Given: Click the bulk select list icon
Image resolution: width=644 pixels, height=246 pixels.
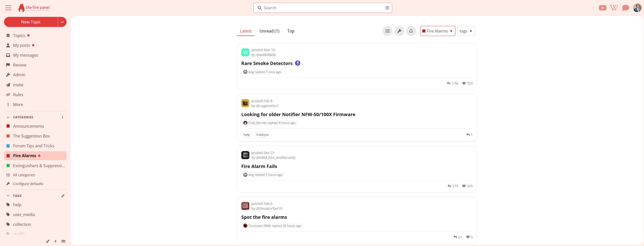Looking at the screenshot, I should point(387,31).
